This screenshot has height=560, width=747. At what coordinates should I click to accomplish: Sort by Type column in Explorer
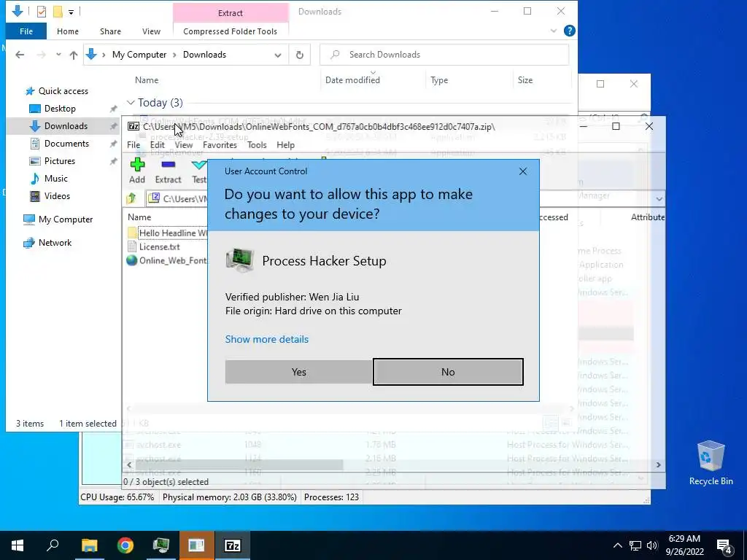438,80
